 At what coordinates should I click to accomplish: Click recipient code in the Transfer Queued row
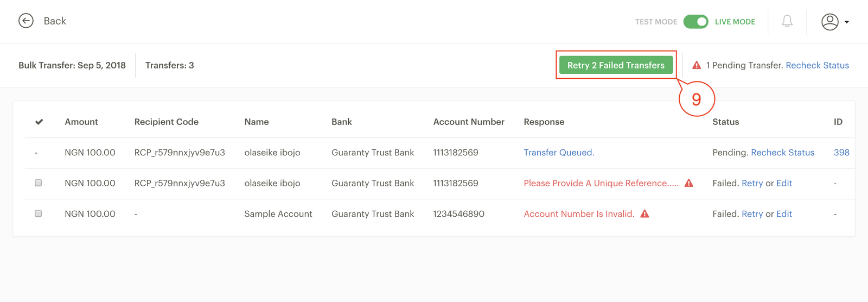click(180, 153)
